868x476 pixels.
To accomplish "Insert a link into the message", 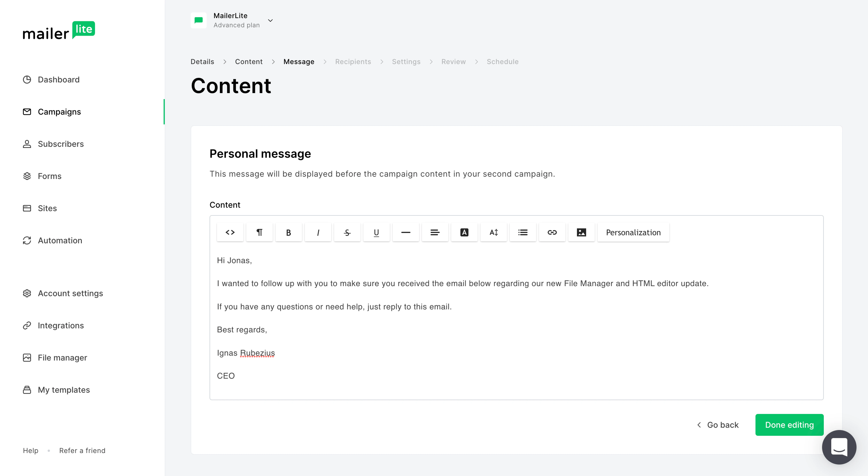I will [552, 232].
